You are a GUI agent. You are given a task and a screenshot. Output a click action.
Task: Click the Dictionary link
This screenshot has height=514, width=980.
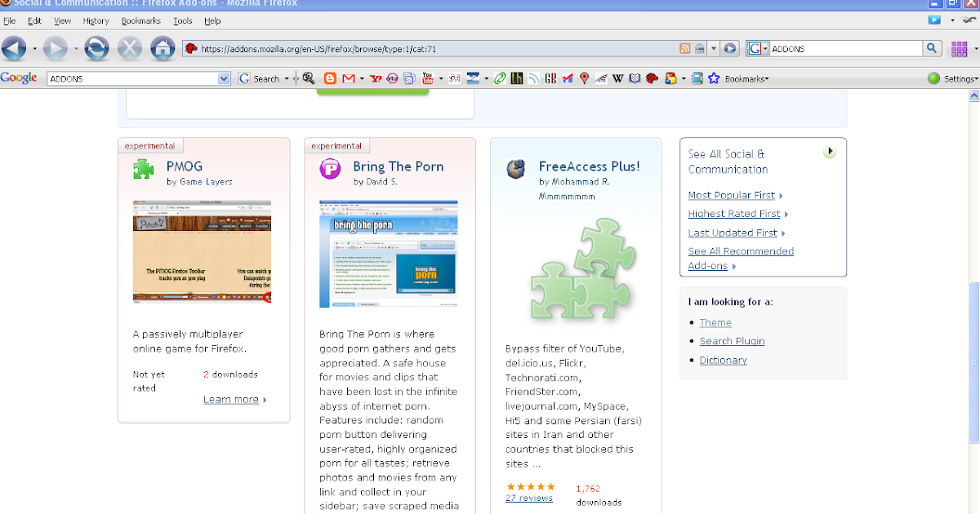coord(724,360)
